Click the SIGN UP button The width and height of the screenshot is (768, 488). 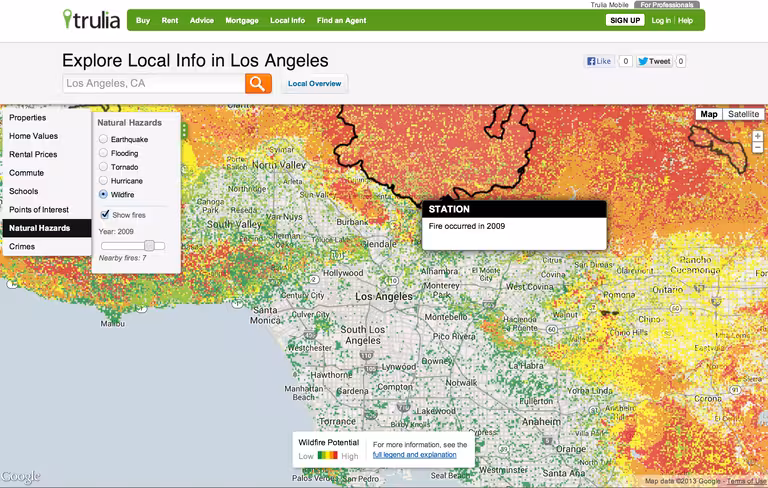click(x=625, y=20)
